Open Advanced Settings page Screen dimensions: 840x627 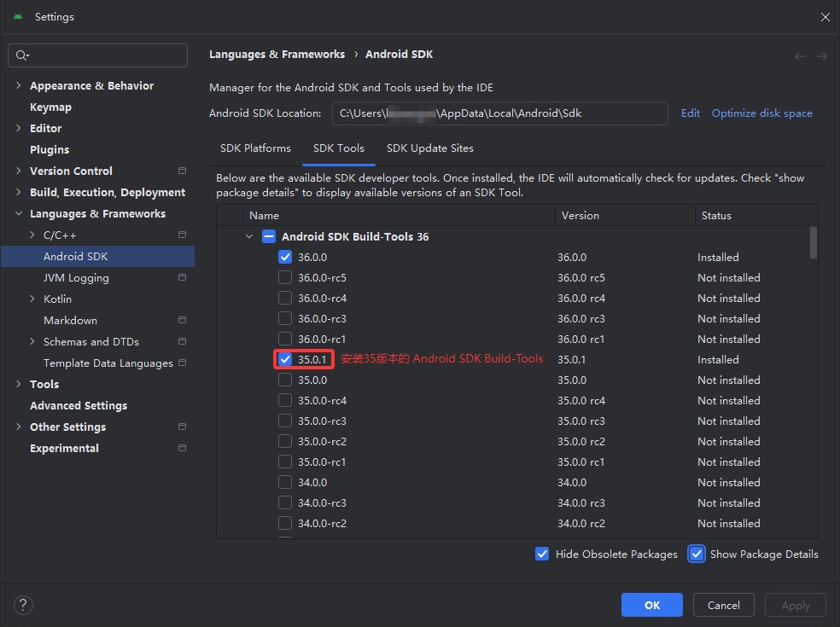pyautogui.click(x=79, y=405)
